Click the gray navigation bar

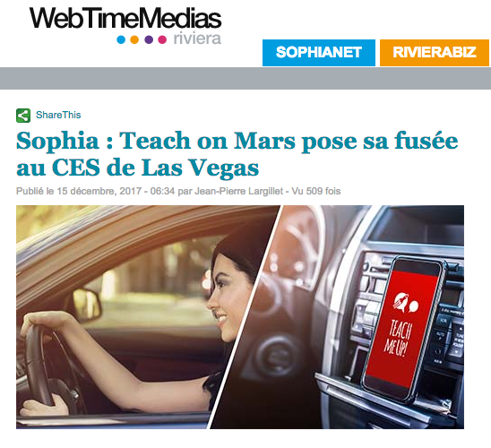(245, 78)
